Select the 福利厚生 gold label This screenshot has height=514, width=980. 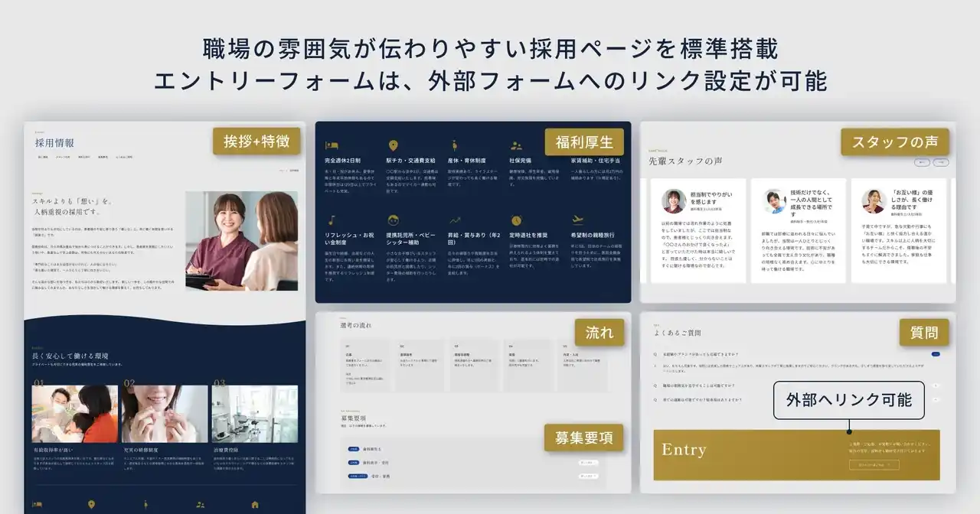(x=584, y=142)
